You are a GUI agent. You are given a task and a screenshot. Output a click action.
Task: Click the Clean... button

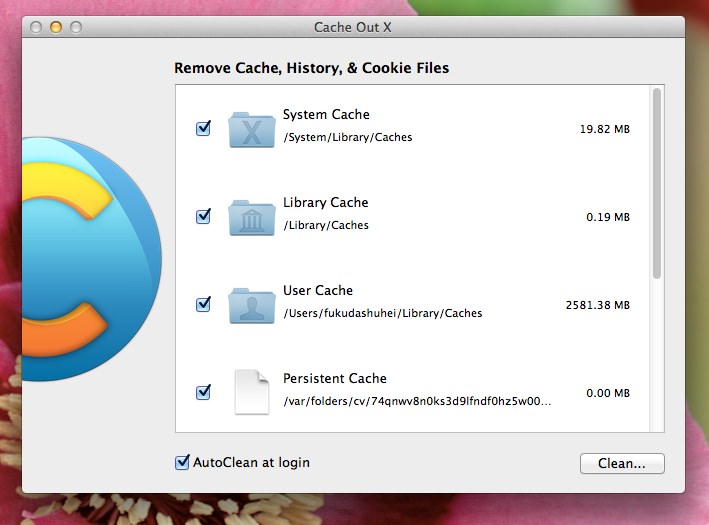(x=622, y=464)
